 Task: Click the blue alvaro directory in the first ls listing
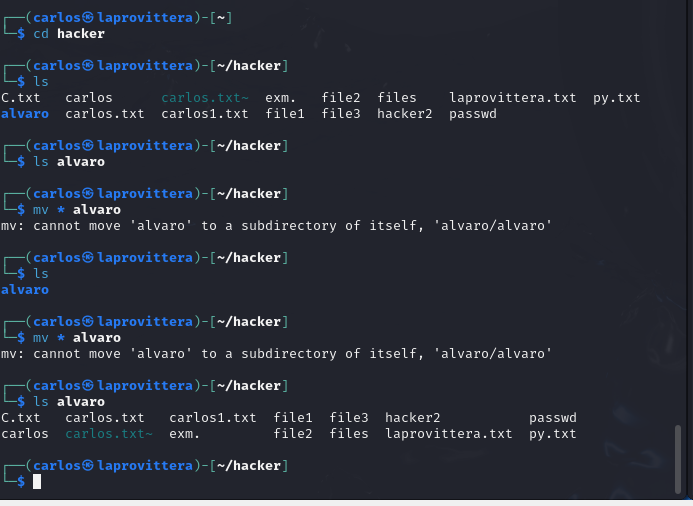pos(25,114)
